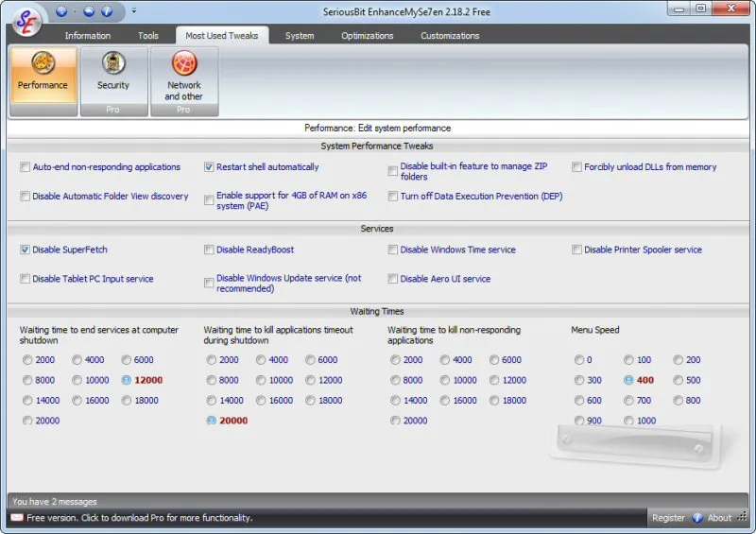Check Disable ReadyBoost

209,250
